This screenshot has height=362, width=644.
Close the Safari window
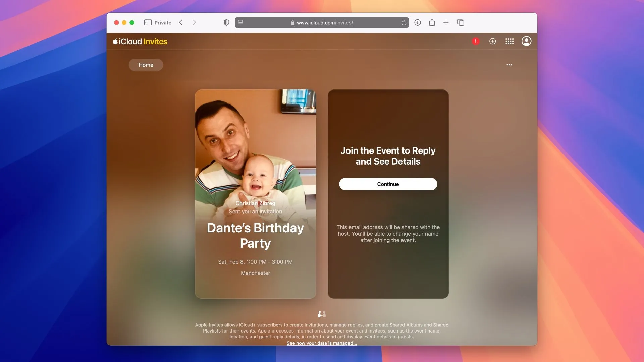[x=116, y=22]
